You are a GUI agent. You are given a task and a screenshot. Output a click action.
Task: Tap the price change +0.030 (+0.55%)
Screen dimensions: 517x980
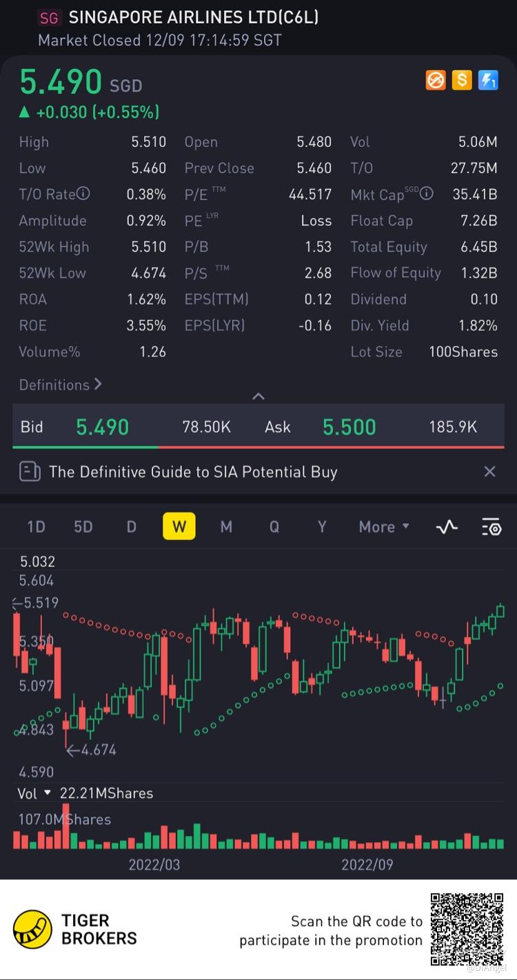tap(90, 112)
